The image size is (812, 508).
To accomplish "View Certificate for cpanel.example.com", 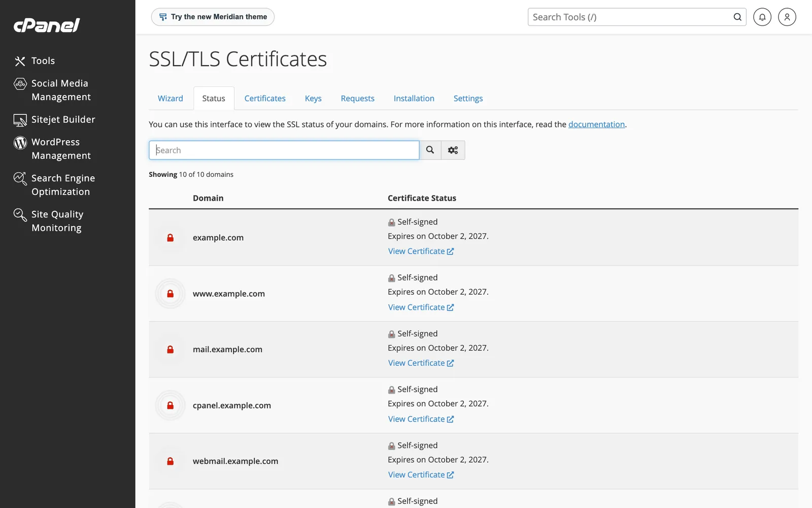I will point(421,419).
